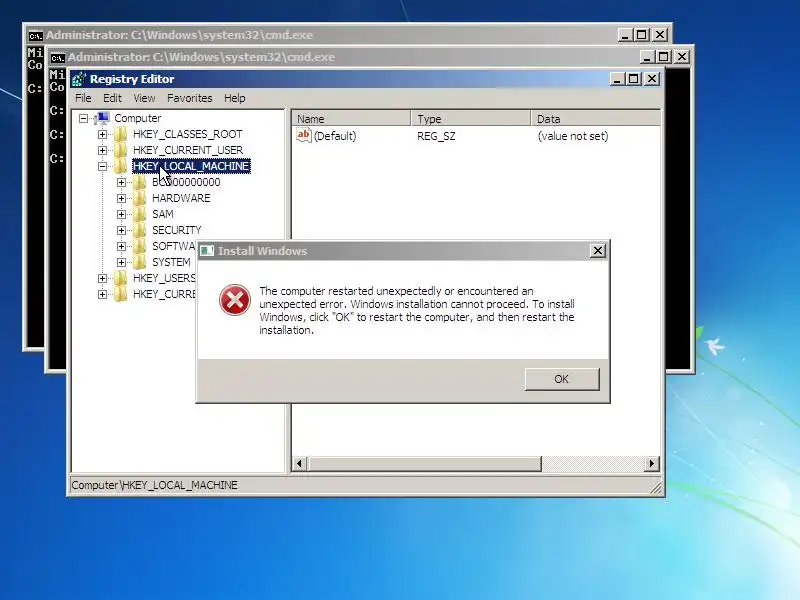
Task: Select the Computer icon in the tree
Action: tap(102, 118)
